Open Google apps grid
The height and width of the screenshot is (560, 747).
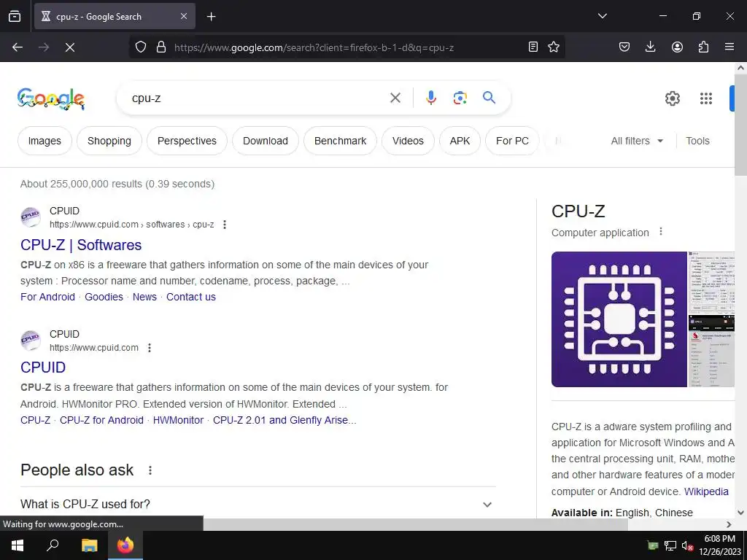(x=706, y=98)
